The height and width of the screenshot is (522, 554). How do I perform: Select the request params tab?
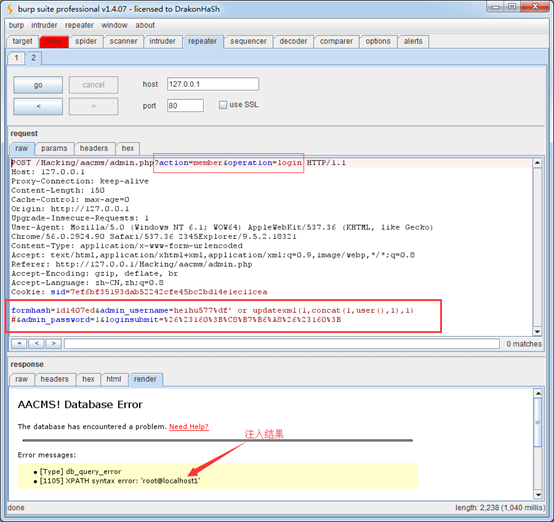(54, 148)
